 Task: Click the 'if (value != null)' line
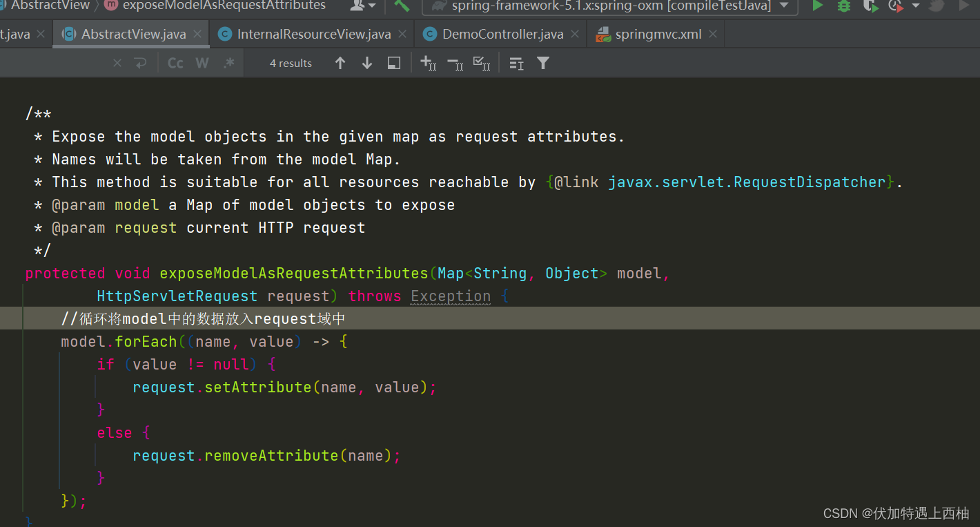click(x=186, y=365)
